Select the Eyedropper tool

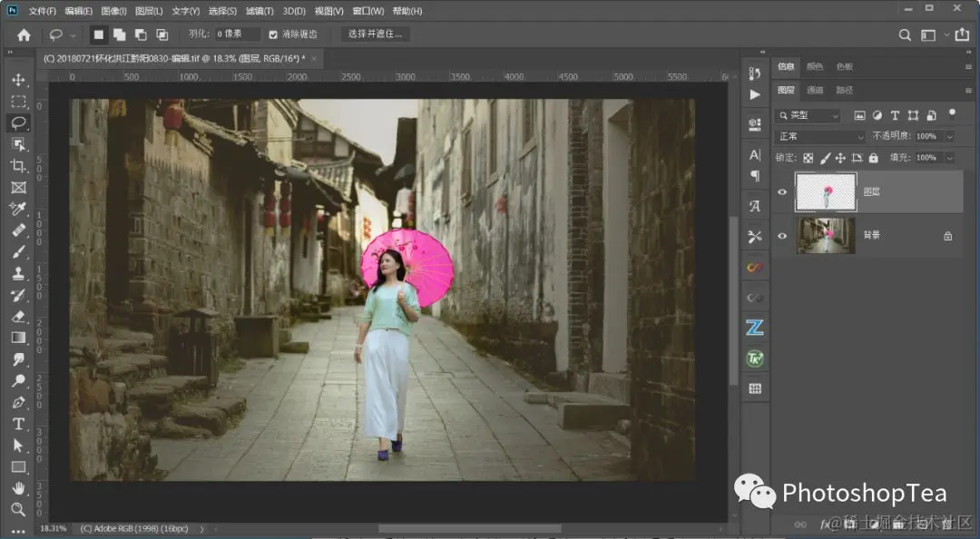coord(18,209)
